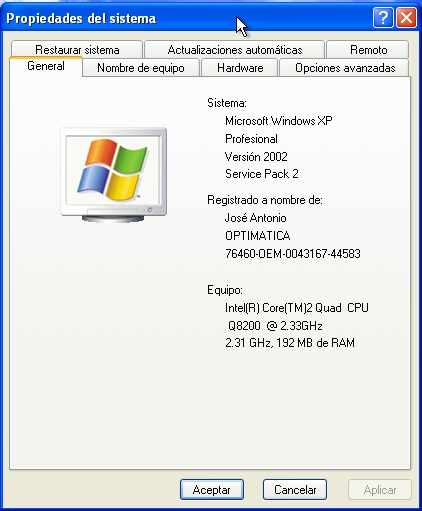Confirm with the Aceptar button

[212, 489]
